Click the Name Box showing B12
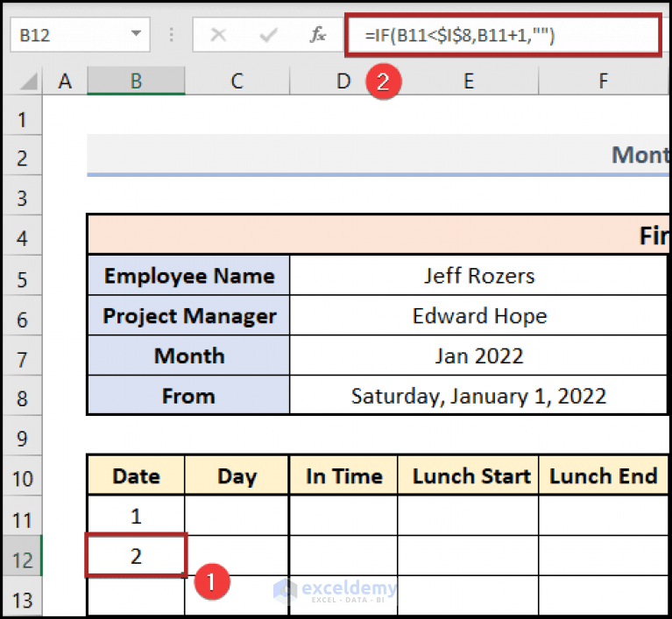 point(80,35)
